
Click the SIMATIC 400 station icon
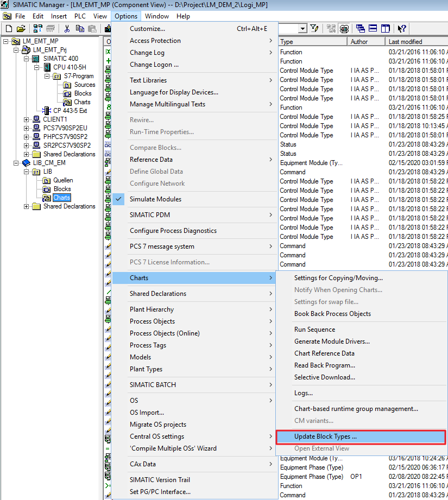click(36, 59)
